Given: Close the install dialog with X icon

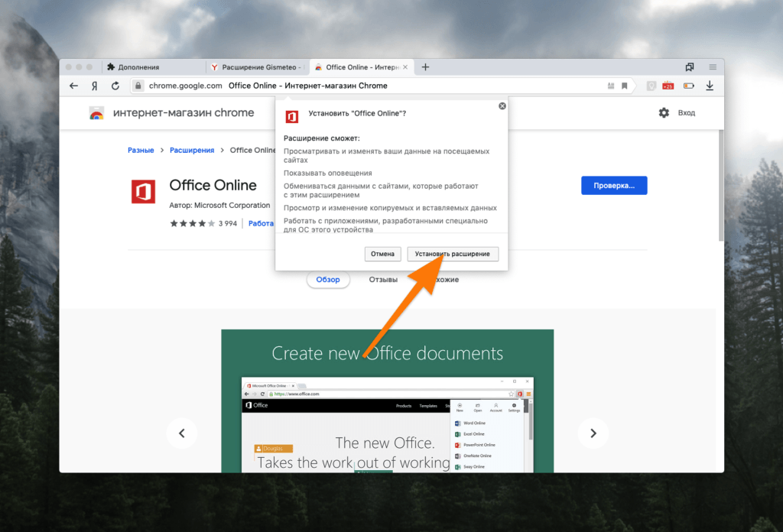Looking at the screenshot, I should click(502, 105).
